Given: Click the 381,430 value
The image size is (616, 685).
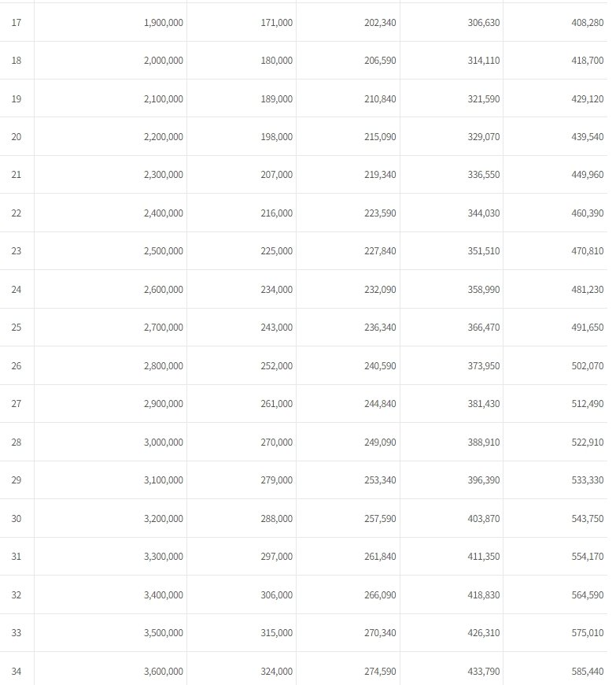Looking at the screenshot, I should (483, 404).
